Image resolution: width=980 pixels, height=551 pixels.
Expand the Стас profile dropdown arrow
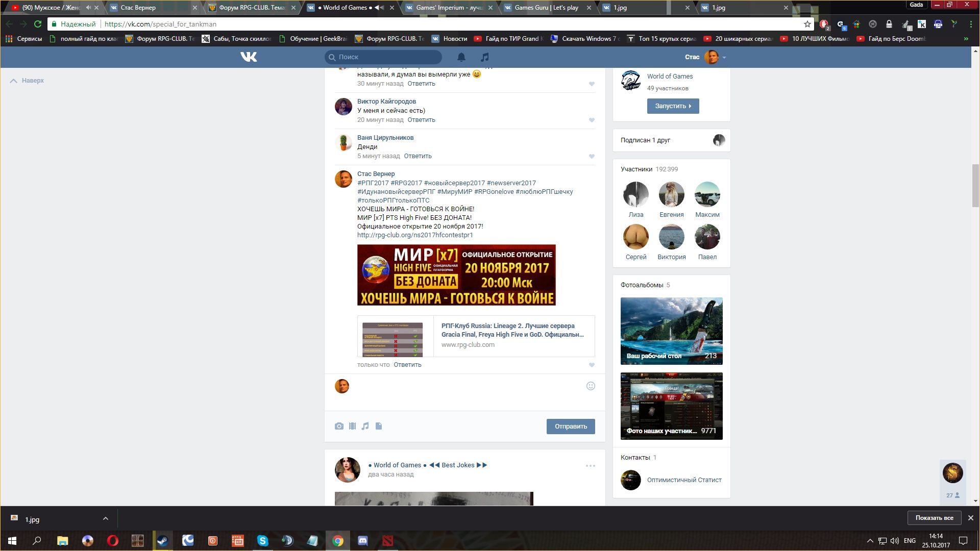724,58
